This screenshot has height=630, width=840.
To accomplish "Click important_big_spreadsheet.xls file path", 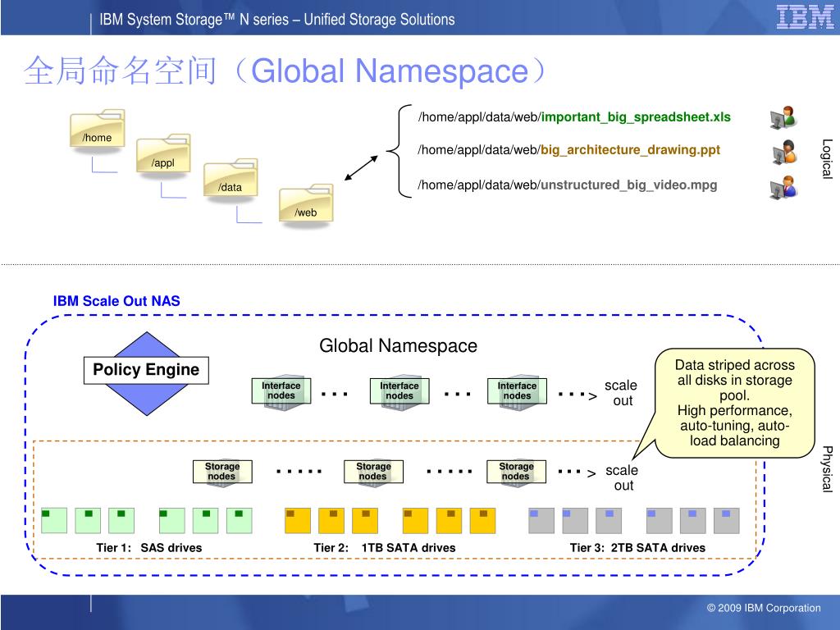I will [x=574, y=116].
